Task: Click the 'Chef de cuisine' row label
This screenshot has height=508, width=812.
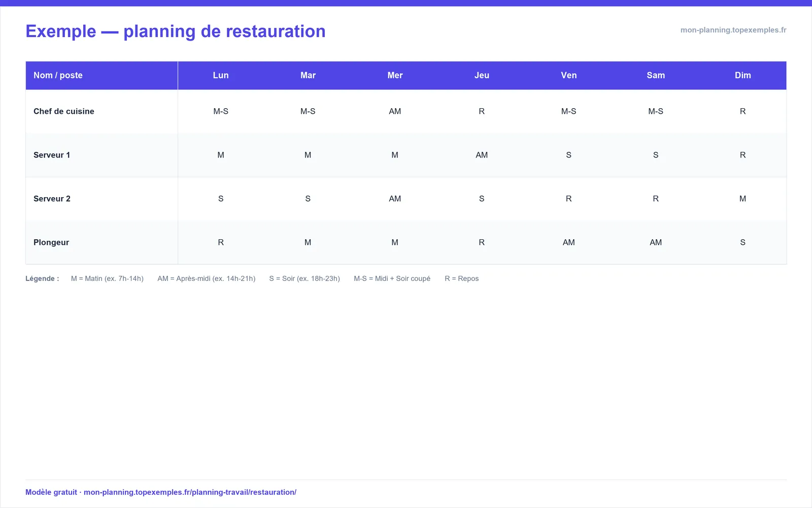Action: (64, 111)
